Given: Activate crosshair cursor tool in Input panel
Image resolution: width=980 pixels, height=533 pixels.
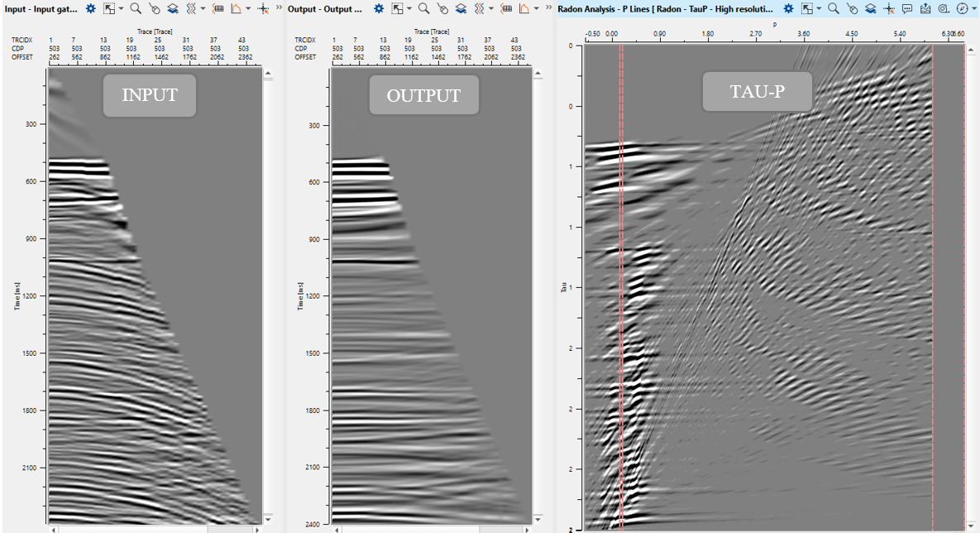Looking at the screenshot, I should 262,8.
